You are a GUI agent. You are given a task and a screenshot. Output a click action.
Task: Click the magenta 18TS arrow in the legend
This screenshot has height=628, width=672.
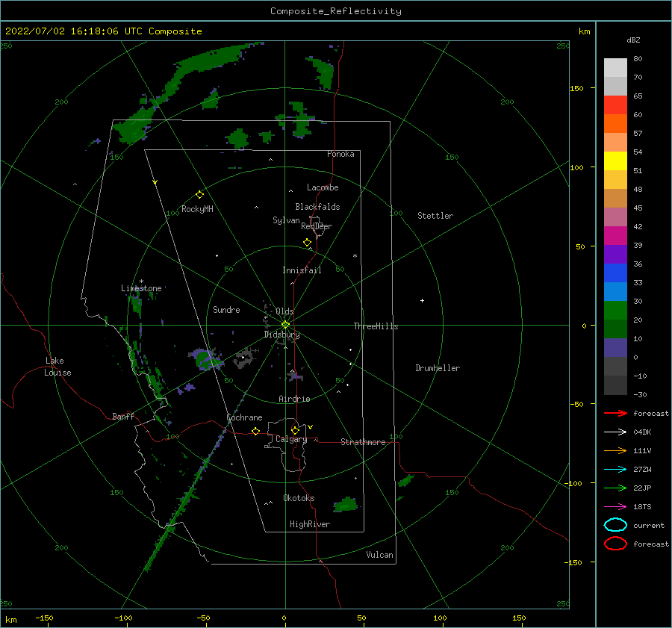tap(615, 507)
